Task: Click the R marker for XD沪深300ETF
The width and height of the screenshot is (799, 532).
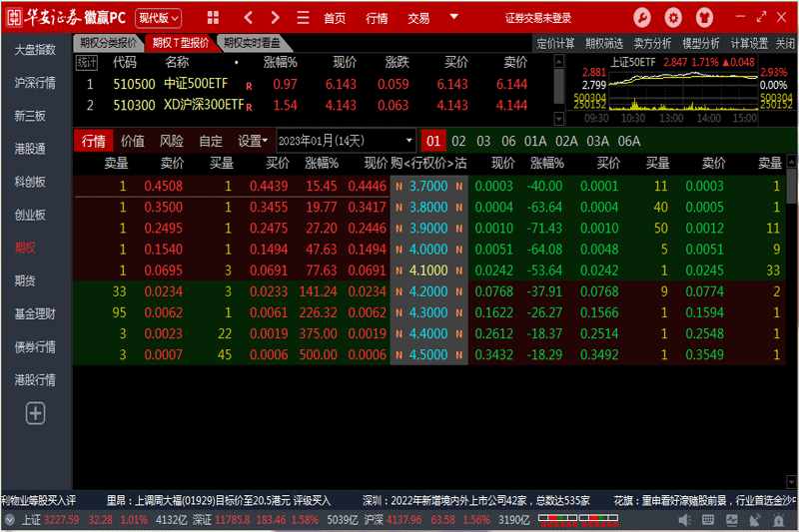Action: [249, 107]
